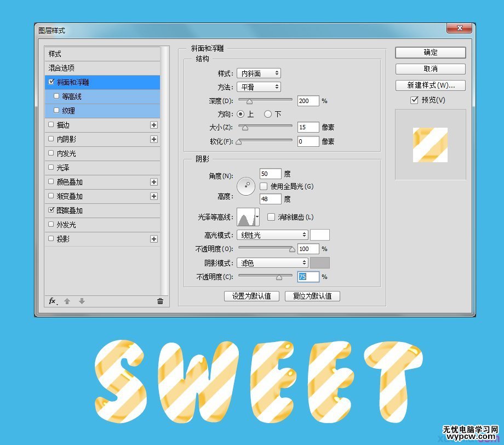
Task: Click the 高光模式 color swatch
Action: coord(319,235)
